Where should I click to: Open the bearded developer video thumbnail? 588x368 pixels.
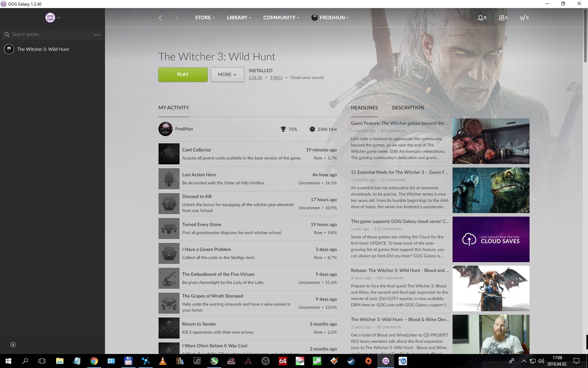point(491,334)
